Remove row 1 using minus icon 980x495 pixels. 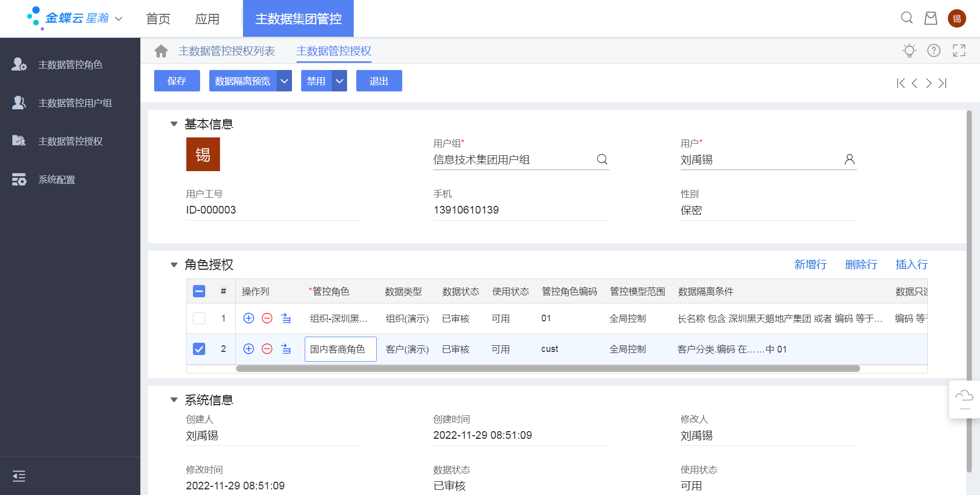click(267, 318)
